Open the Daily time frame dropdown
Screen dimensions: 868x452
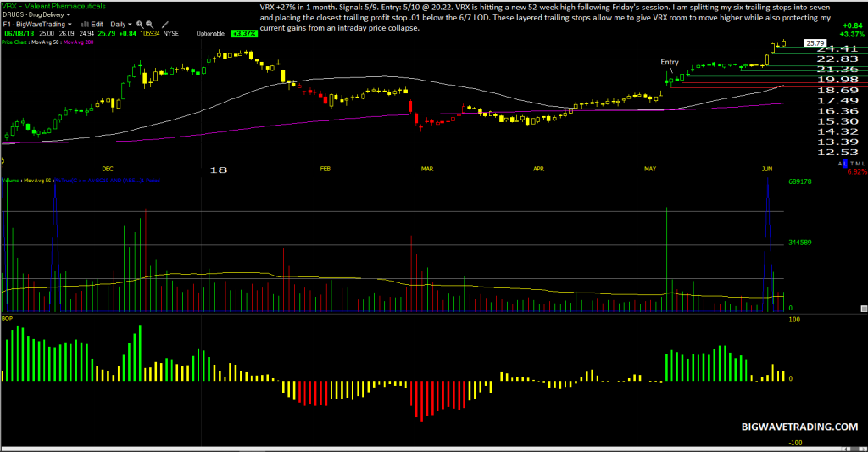point(120,25)
